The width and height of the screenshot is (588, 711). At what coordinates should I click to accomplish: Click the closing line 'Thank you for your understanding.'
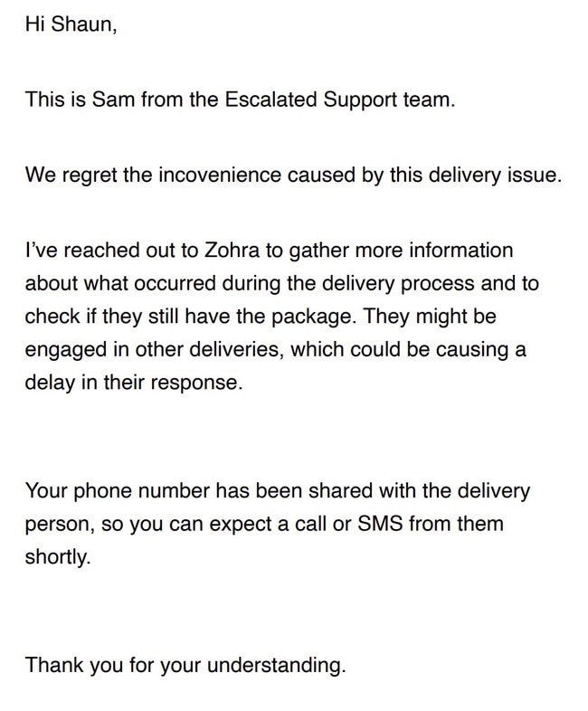[185, 665]
